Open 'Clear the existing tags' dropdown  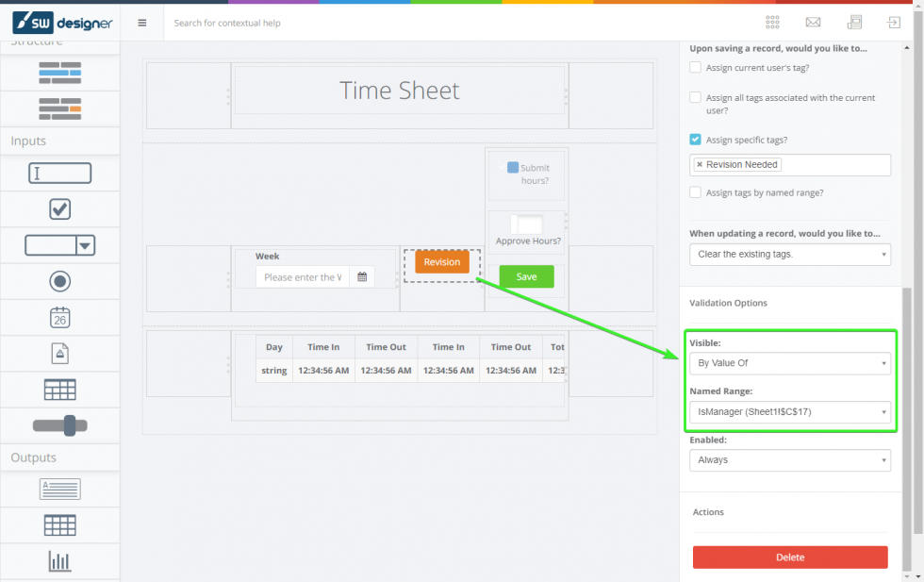789,255
